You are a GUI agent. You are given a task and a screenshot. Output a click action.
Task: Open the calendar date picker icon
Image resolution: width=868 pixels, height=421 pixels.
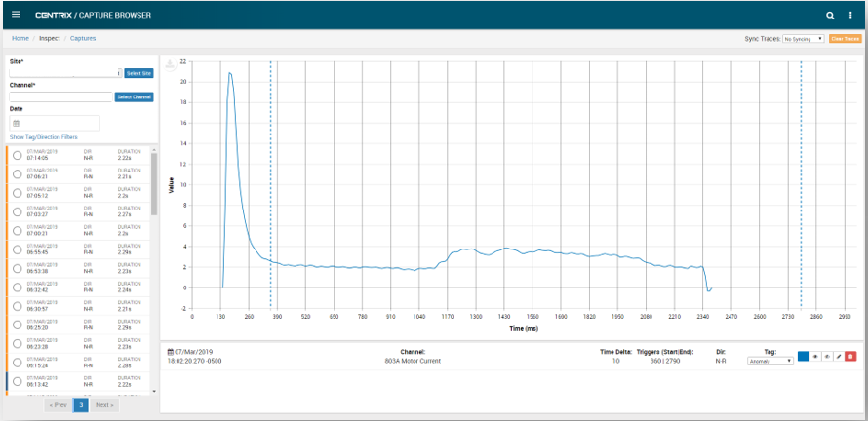17,124
